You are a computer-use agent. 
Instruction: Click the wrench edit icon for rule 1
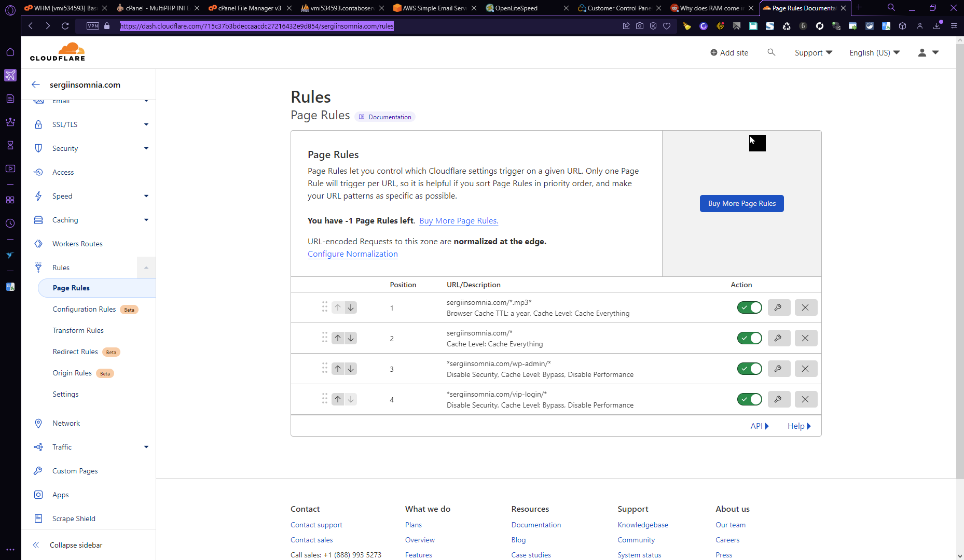pos(778,307)
